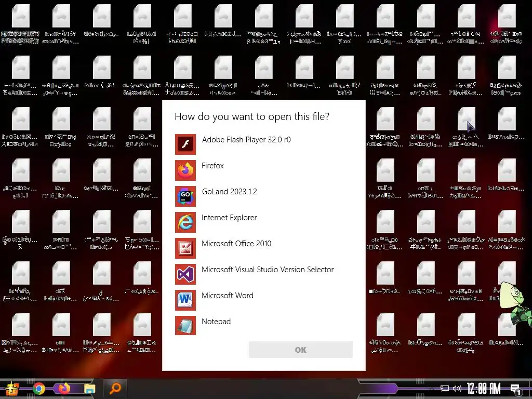Viewport: 532px width, 399px height.
Task: Open the notification center icon
Action: (x=515, y=390)
